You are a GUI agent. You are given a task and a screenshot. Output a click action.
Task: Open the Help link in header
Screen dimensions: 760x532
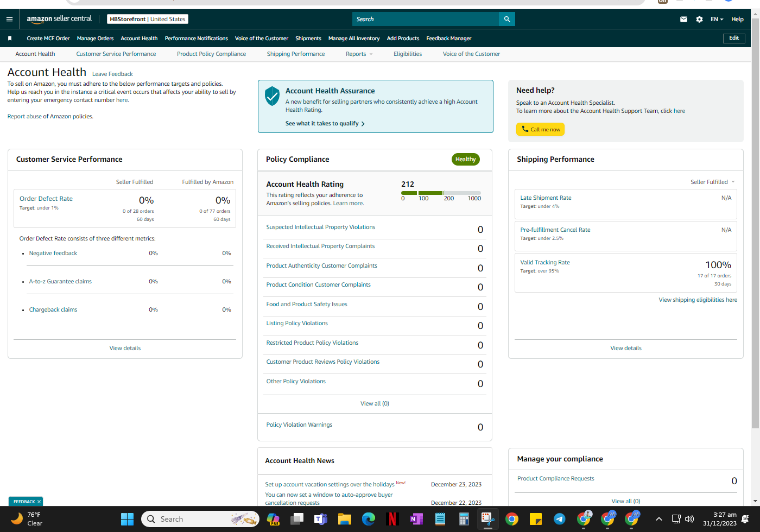point(737,19)
